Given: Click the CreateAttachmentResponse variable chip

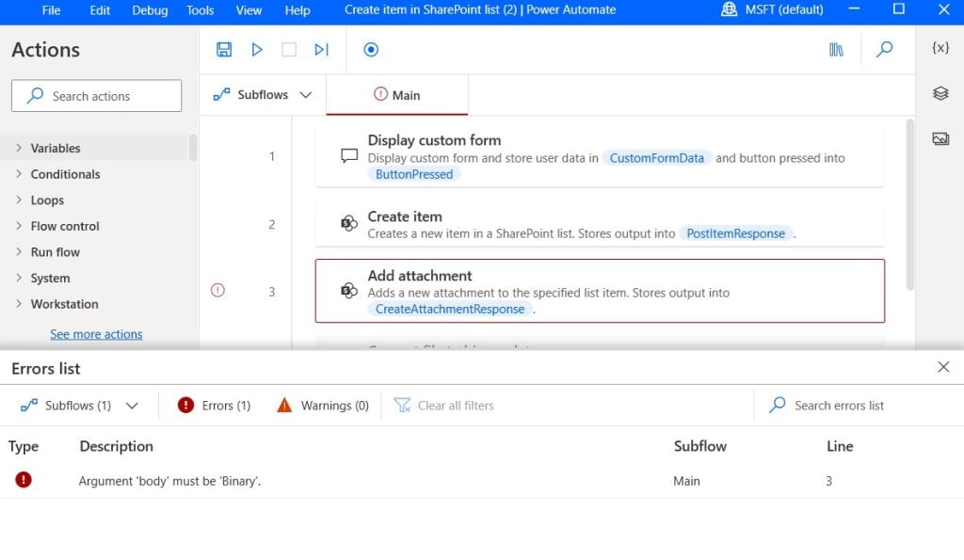Looking at the screenshot, I should [x=449, y=310].
